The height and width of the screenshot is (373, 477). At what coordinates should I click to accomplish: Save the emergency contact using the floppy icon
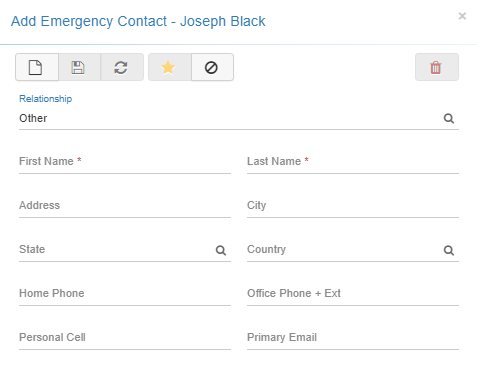coord(79,67)
